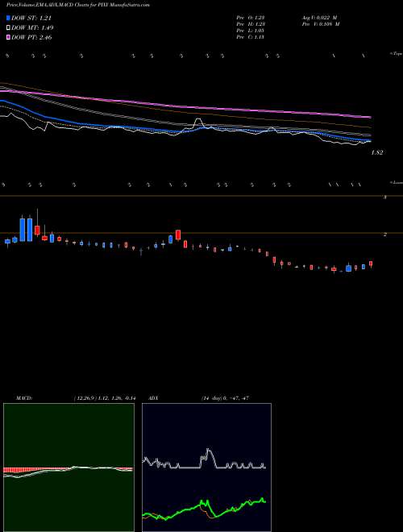Click the 'Pre L: 1.03' value
The height and width of the screenshot is (532, 403).
[251, 31]
